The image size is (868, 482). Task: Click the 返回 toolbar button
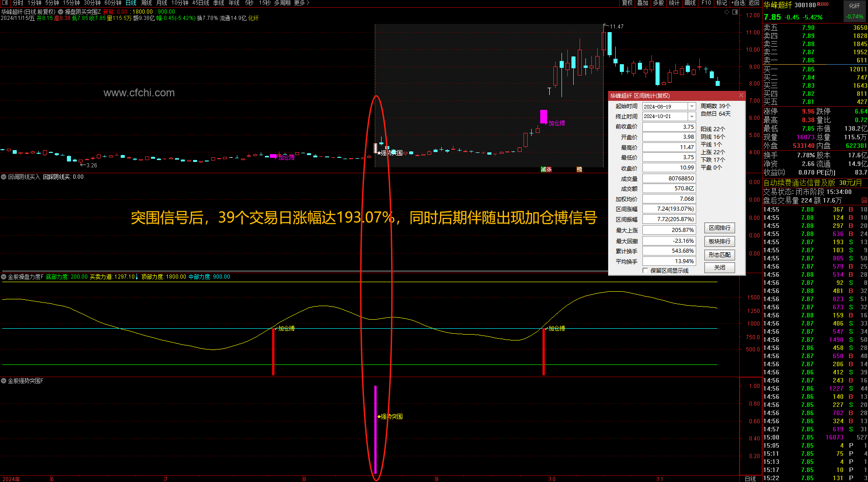pos(754,3)
